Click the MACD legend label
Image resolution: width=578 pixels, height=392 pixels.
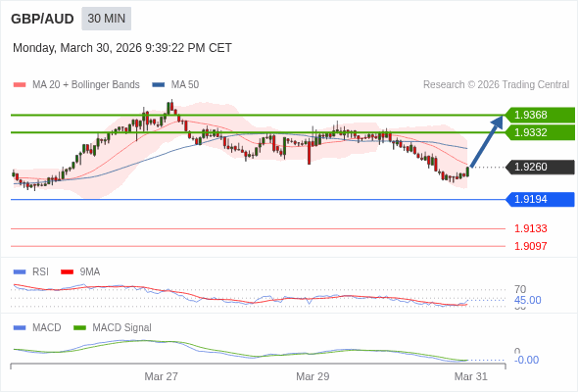(47, 328)
